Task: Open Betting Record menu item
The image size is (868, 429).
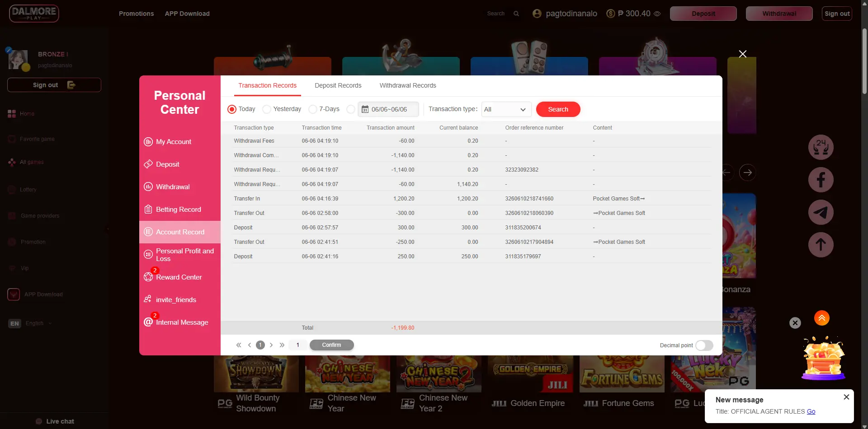Action: tap(180, 210)
